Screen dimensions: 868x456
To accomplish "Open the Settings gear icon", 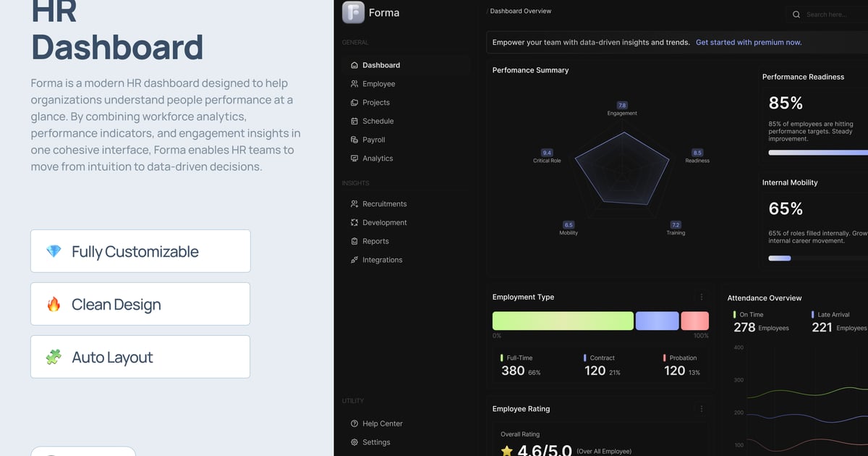I will [354, 442].
